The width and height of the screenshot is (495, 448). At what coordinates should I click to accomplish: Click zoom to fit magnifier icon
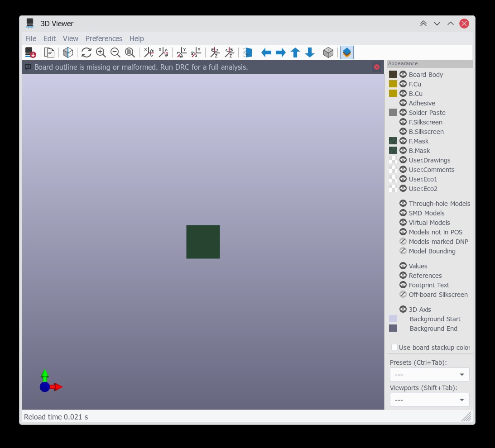pos(130,52)
